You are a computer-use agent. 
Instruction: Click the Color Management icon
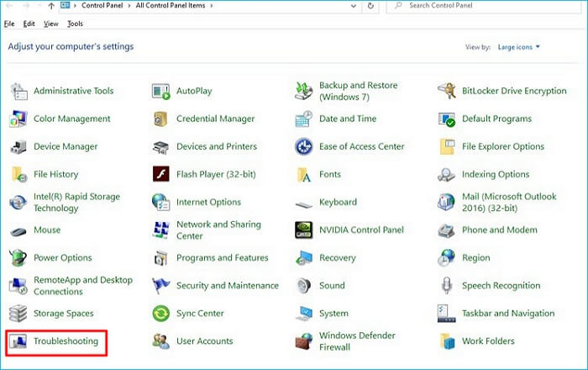pyautogui.click(x=18, y=119)
